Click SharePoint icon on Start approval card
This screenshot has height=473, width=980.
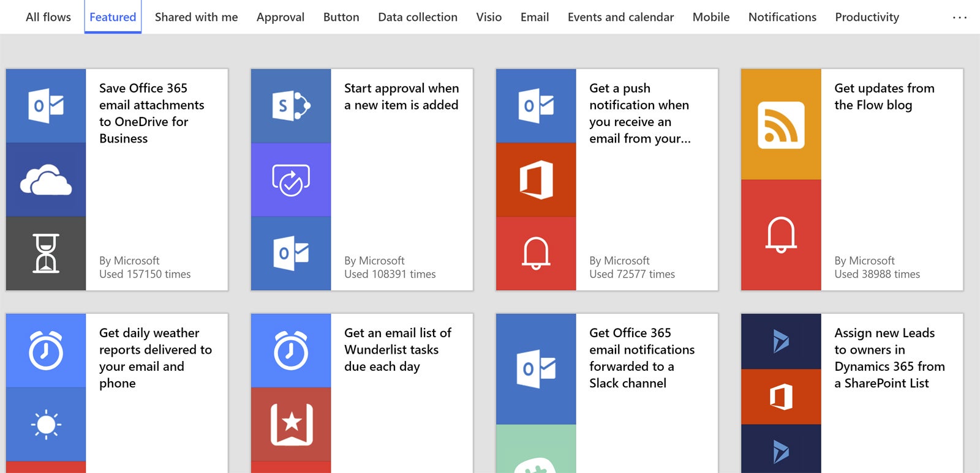point(291,106)
